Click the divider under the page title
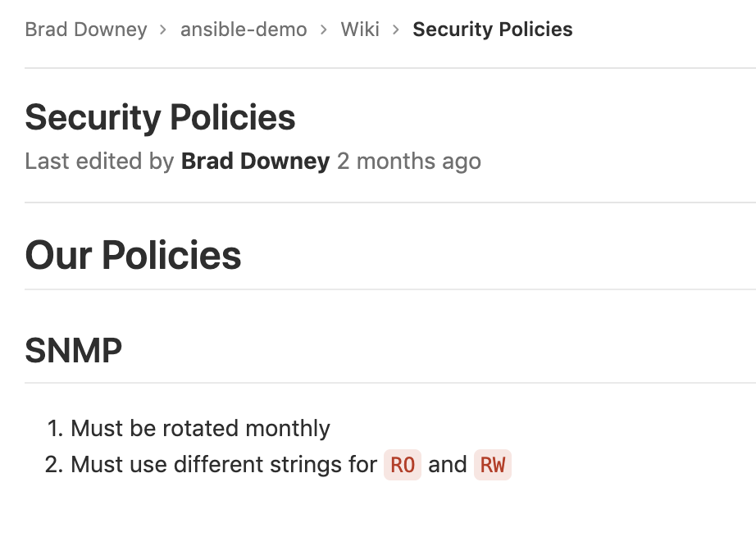The image size is (756, 546). tap(378, 197)
